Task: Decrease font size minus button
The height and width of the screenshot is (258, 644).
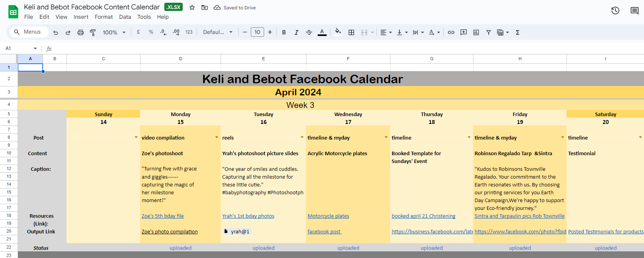Action: pyautogui.click(x=245, y=32)
